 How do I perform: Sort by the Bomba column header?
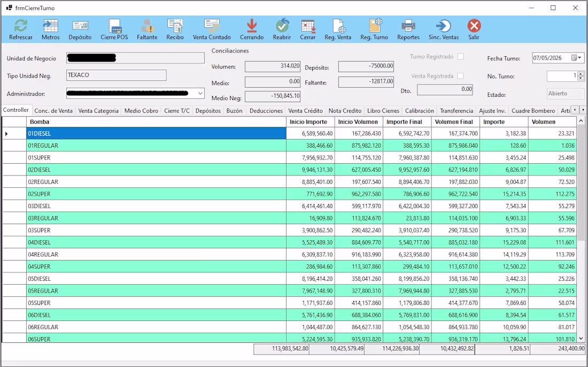tap(156, 121)
